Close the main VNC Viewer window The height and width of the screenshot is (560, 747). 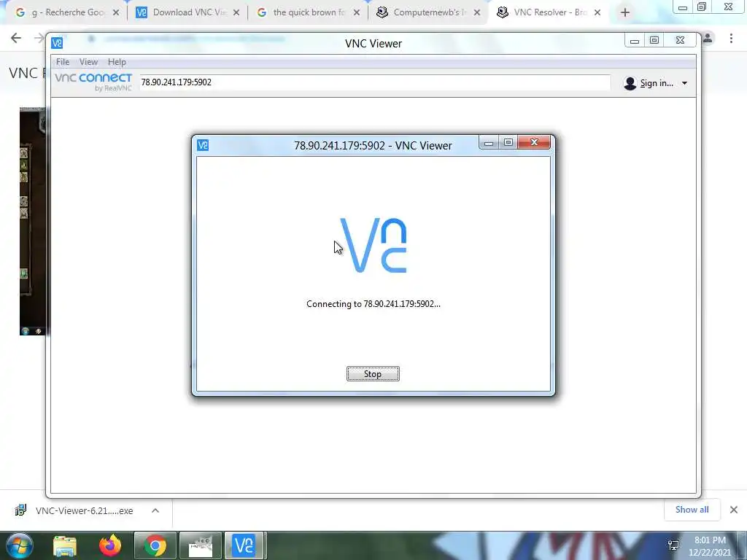[681, 41]
